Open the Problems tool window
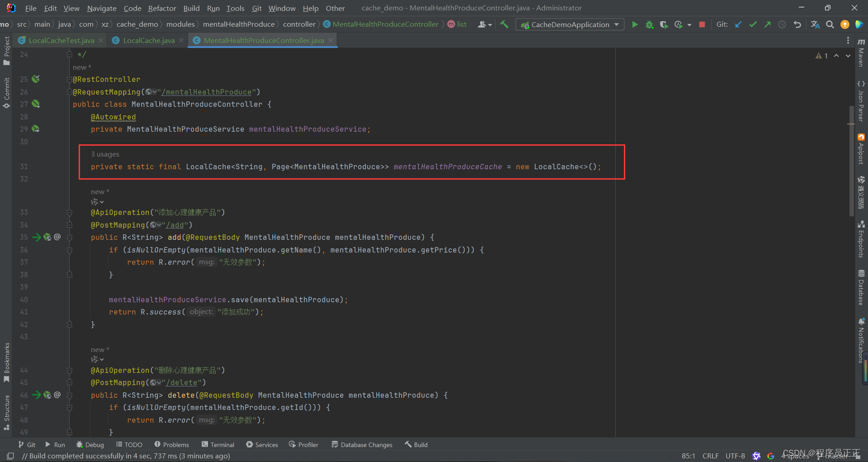The height and width of the screenshot is (462, 868). pyautogui.click(x=171, y=445)
